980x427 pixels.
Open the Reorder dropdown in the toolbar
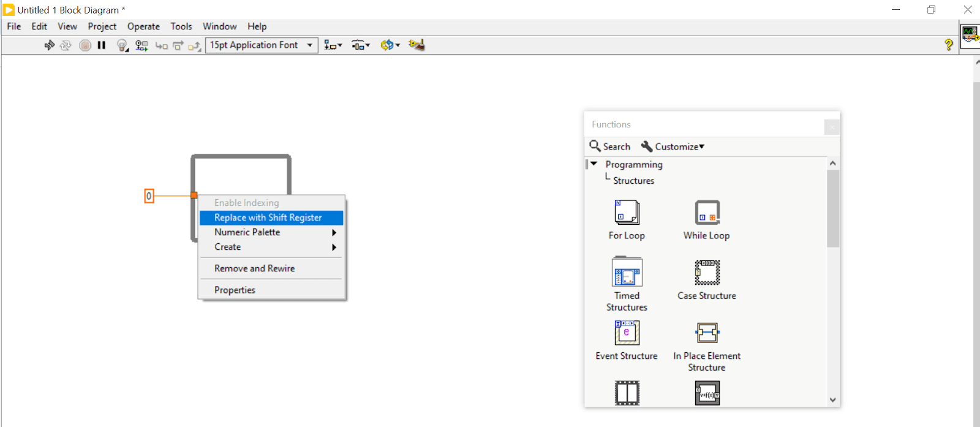click(x=390, y=45)
